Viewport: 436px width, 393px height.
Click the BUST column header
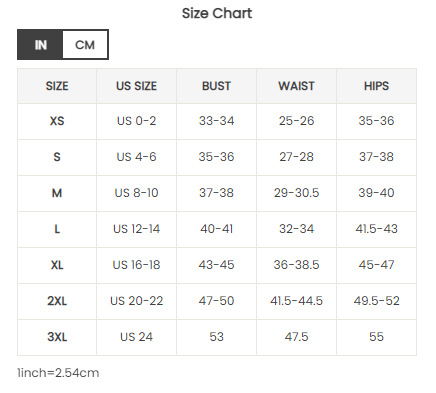(x=216, y=86)
